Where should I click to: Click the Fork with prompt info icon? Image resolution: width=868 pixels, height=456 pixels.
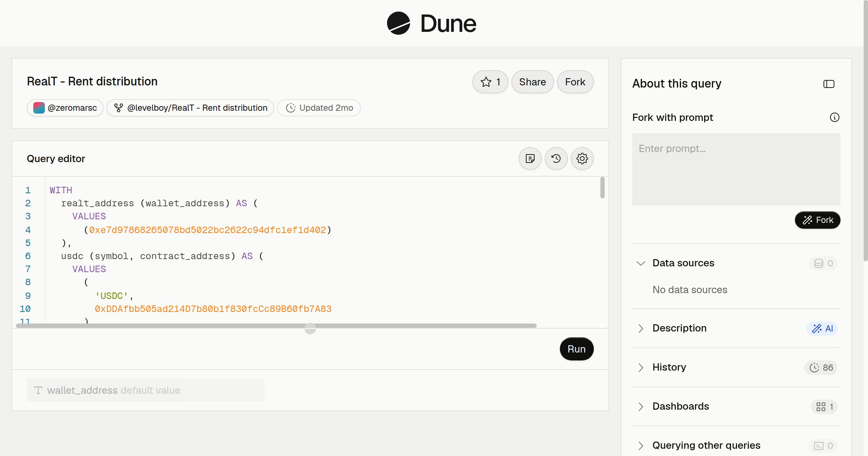click(834, 117)
